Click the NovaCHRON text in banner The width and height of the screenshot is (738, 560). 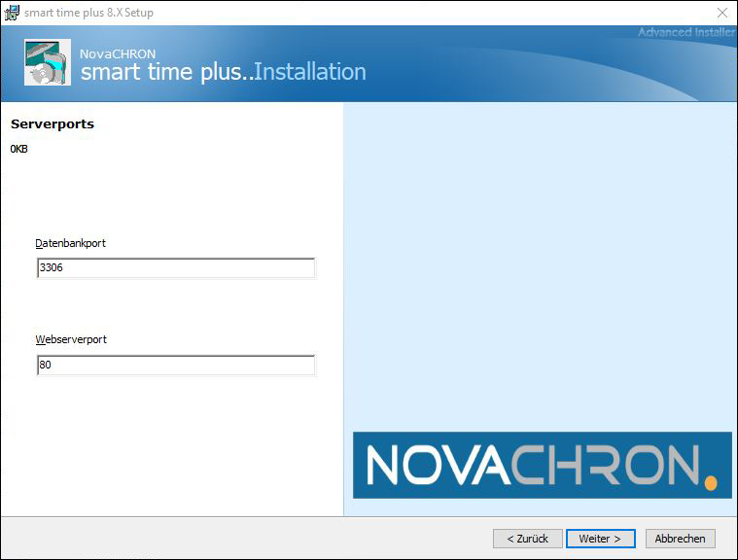coord(118,53)
